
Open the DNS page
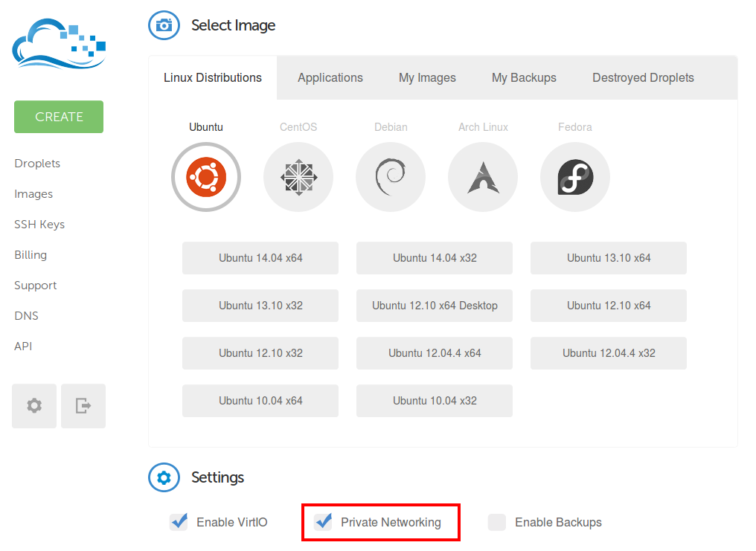pos(26,316)
